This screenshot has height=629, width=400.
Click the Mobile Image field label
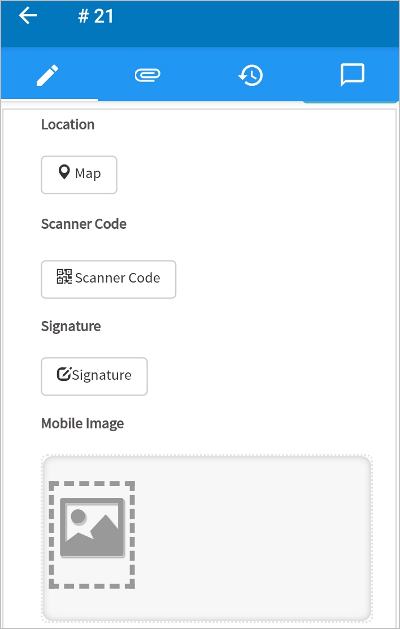(x=83, y=424)
